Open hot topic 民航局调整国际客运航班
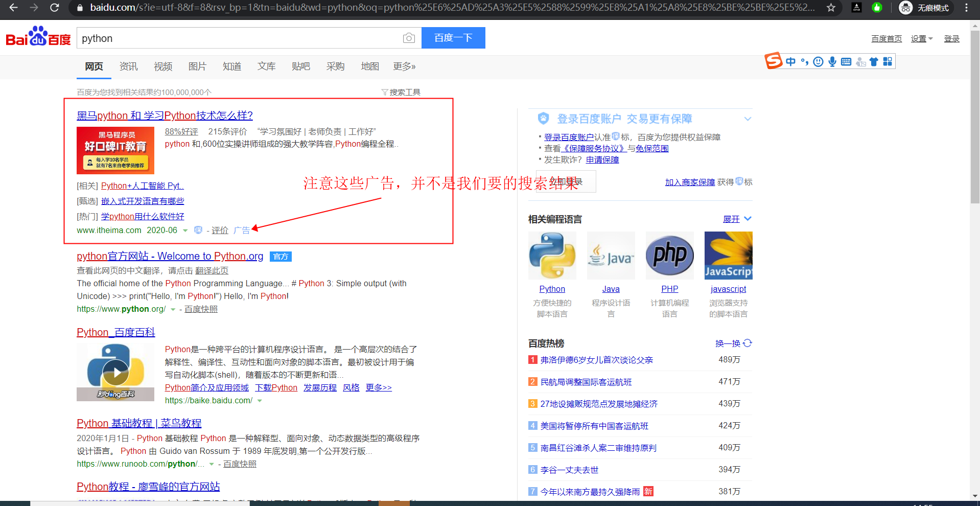This screenshot has height=506, width=980. 586,382
